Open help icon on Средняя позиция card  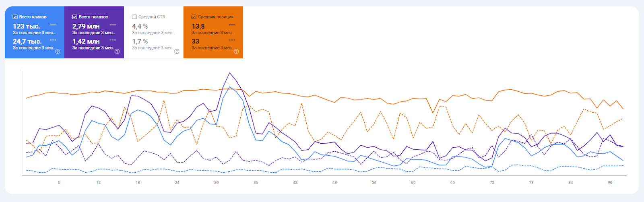click(236, 52)
